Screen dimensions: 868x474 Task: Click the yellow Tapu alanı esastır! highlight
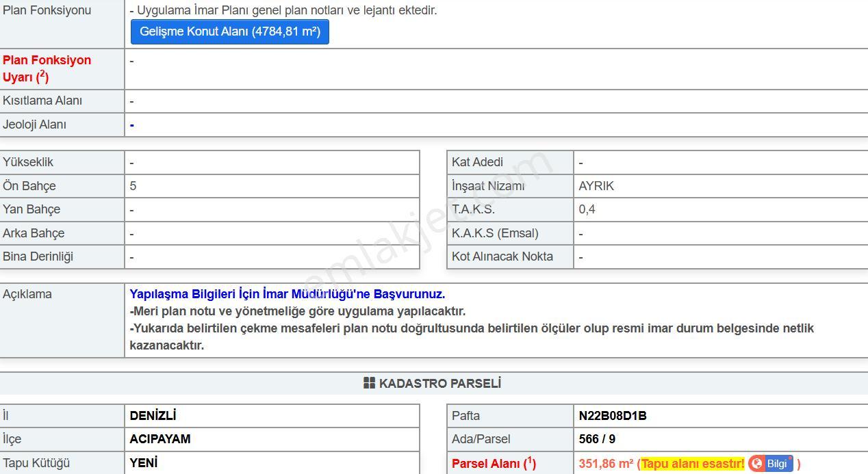pos(693,464)
